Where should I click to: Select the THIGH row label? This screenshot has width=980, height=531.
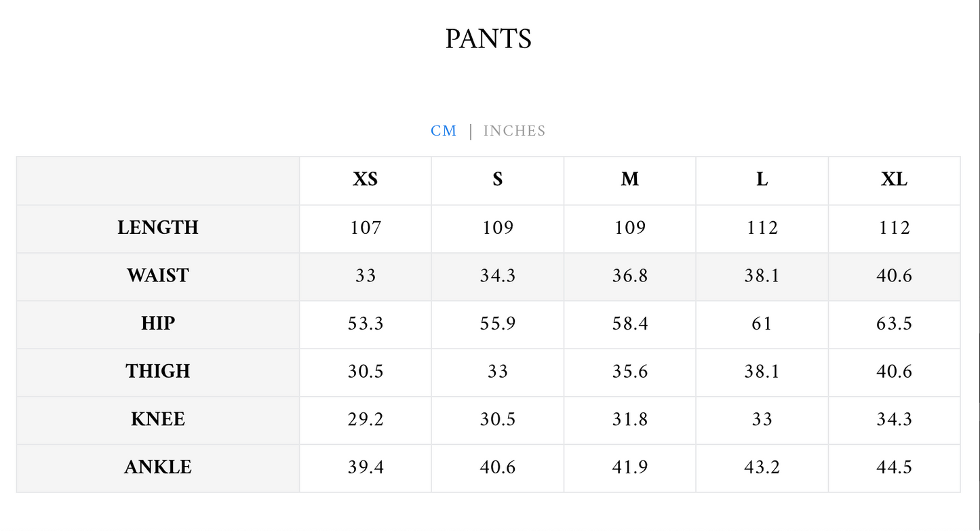(x=158, y=371)
